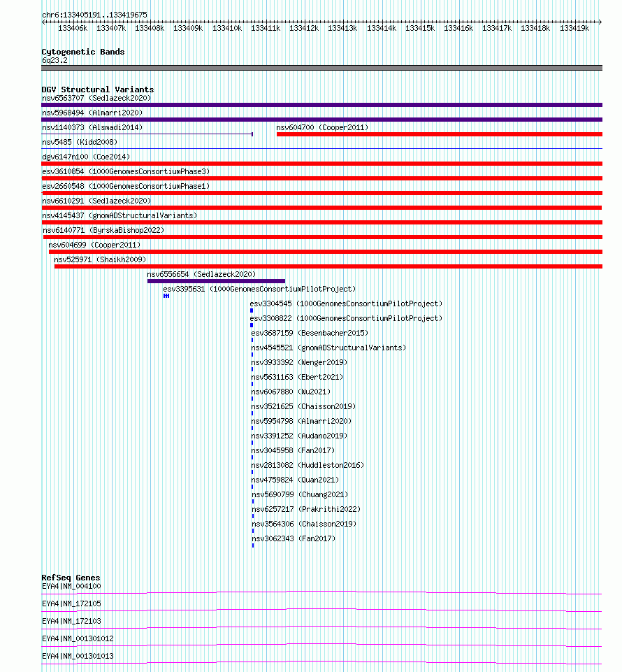This screenshot has height=672, width=622.
Task: Click the small blue marker below esv3395631
Action: click(x=166, y=296)
